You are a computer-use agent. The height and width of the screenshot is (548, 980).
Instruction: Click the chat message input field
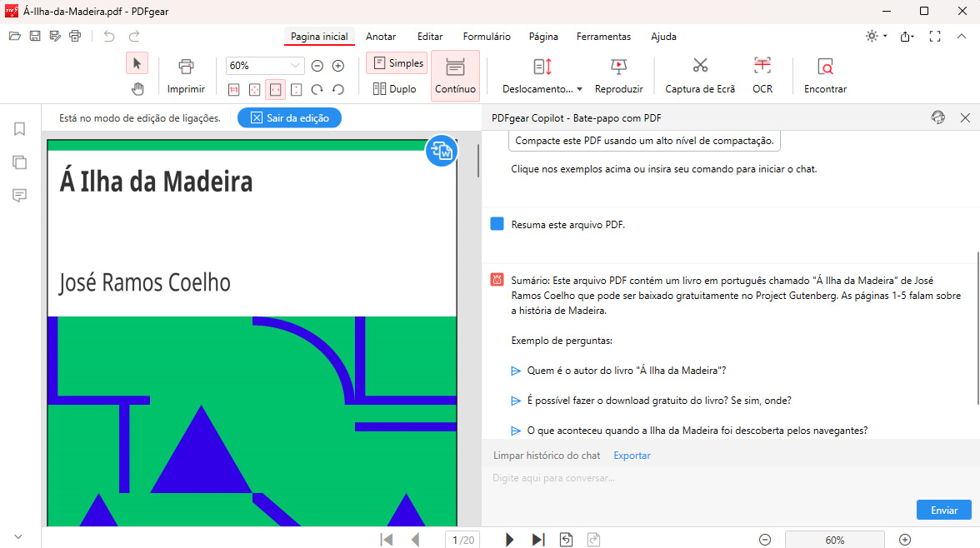pos(731,478)
